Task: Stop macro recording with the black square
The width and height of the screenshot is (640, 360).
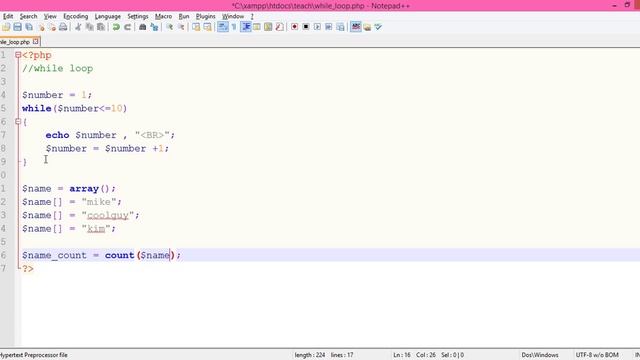Action: [306, 27]
